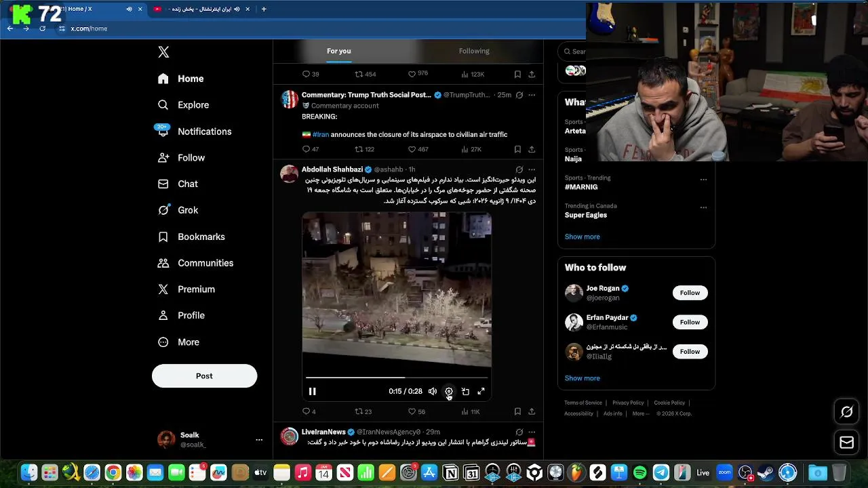Follow the @IliaIlg account

tap(690, 351)
